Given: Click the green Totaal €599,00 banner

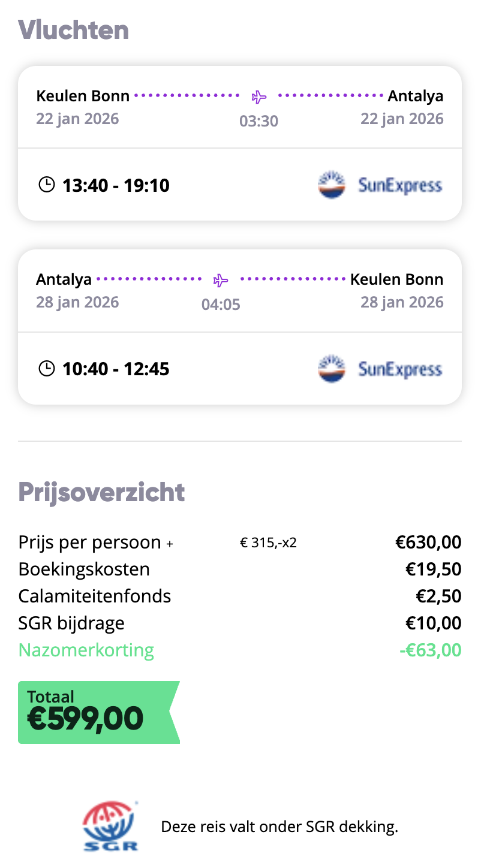Looking at the screenshot, I should click(x=96, y=712).
